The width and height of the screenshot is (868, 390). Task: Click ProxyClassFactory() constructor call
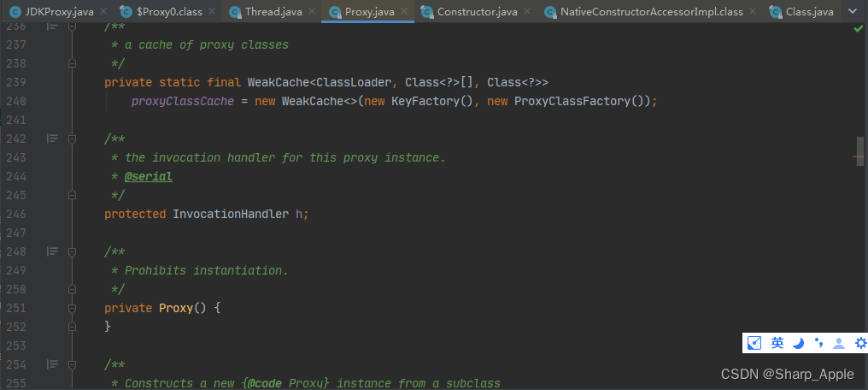(x=578, y=102)
